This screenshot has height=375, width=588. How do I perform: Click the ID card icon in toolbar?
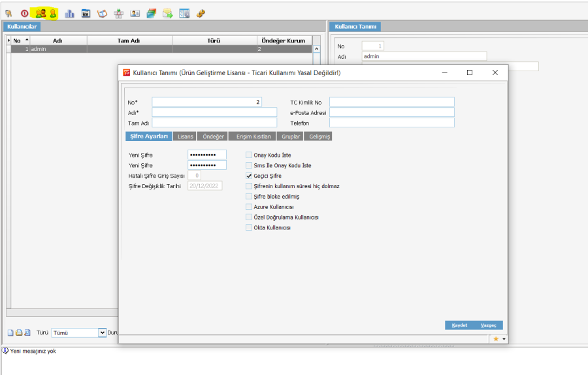point(135,13)
